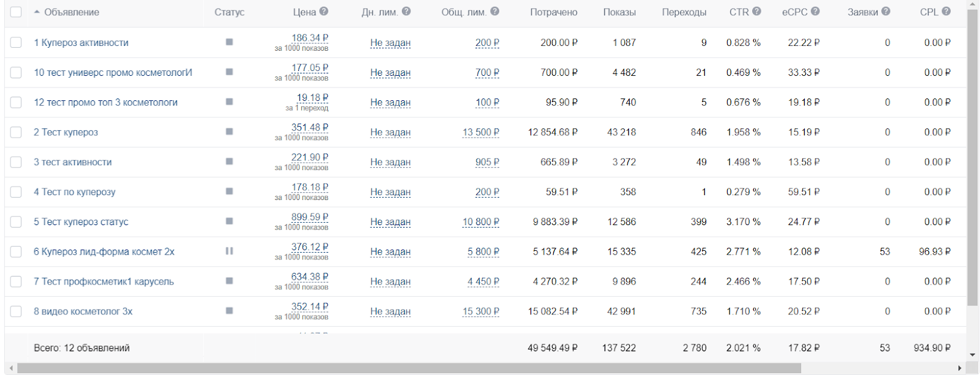Image resolution: width=980 pixels, height=375 pixels.
Task: Sort by Объявление column using the arrow
Action: [37, 12]
